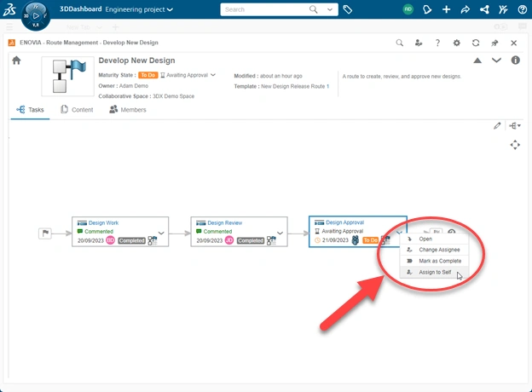Open the Design Work task link
The image size is (532, 392).
(x=103, y=222)
